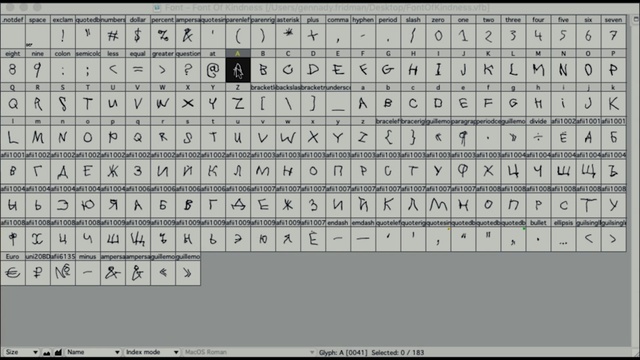This screenshot has width=640, height=360.
Task: Select the three glyph cell
Action: (513, 33)
